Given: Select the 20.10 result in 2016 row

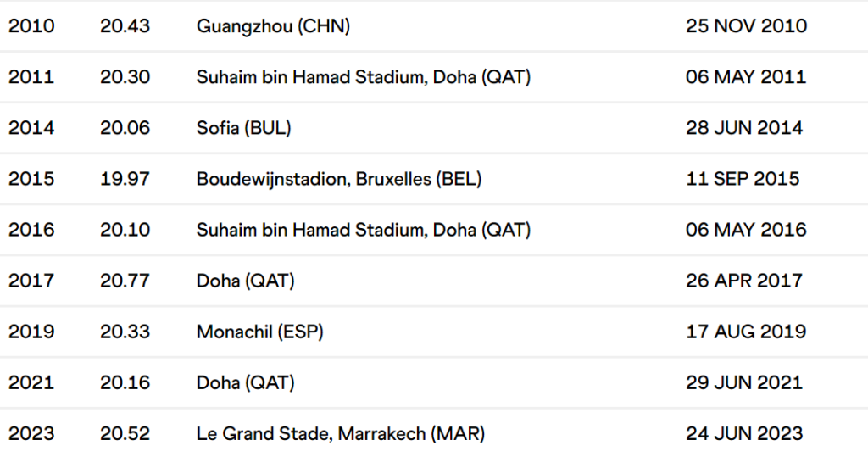Looking at the screenshot, I should pyautogui.click(x=125, y=230).
